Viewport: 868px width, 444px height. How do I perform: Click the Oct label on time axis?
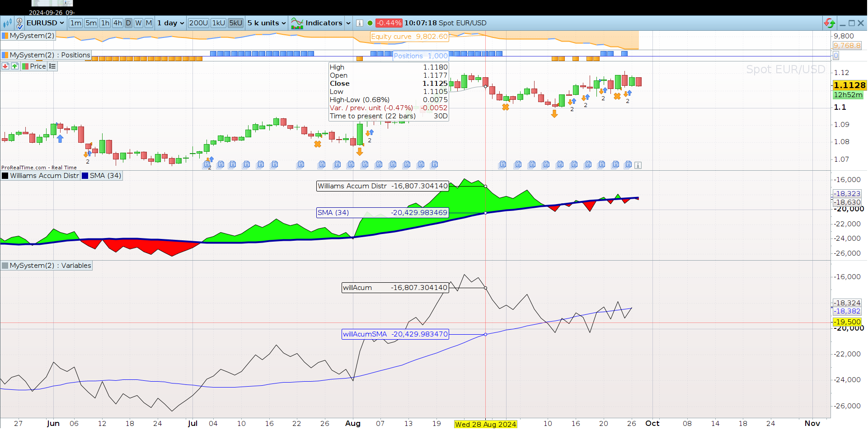pyautogui.click(x=652, y=424)
